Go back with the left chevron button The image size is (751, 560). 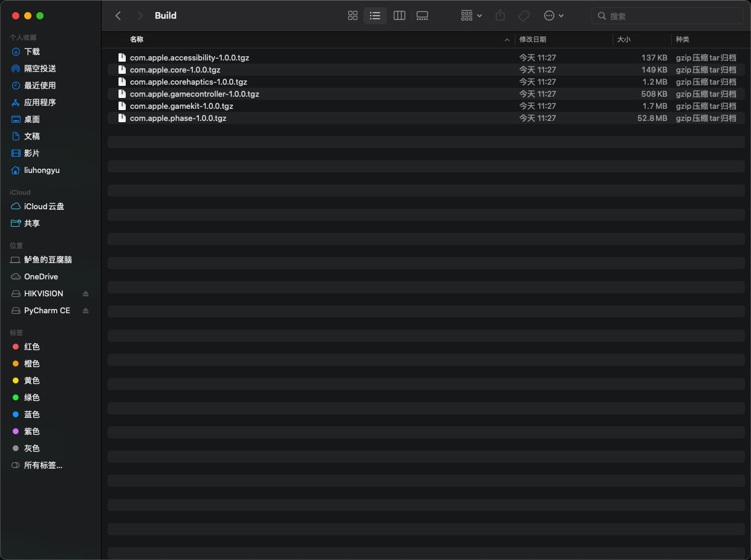119,16
